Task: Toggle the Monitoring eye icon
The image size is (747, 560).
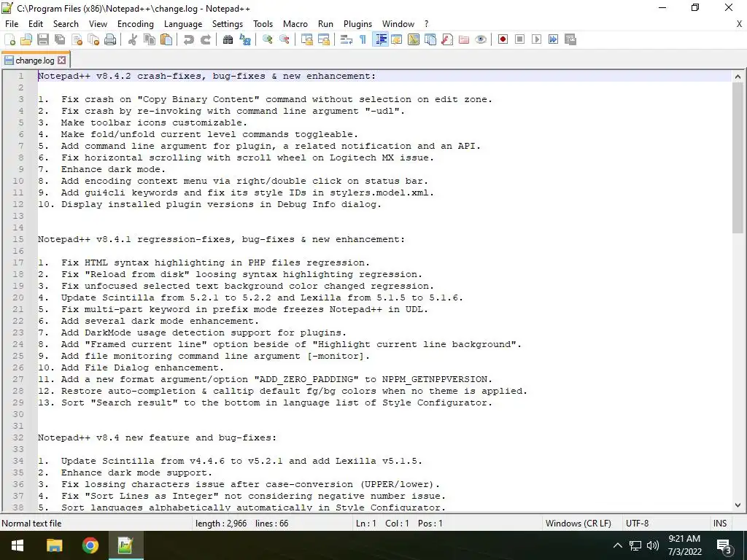Action: [x=481, y=39]
